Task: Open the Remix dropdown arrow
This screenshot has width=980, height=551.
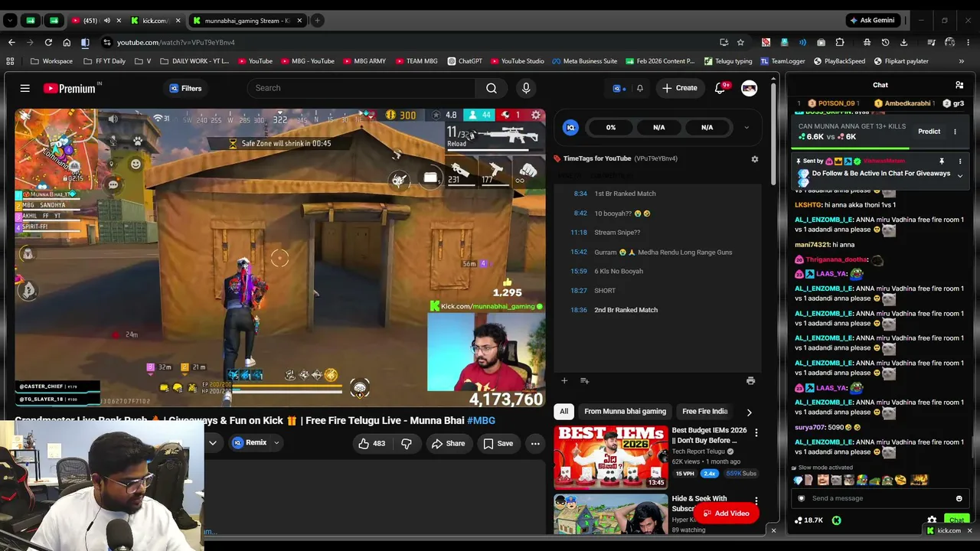Action: [276, 443]
